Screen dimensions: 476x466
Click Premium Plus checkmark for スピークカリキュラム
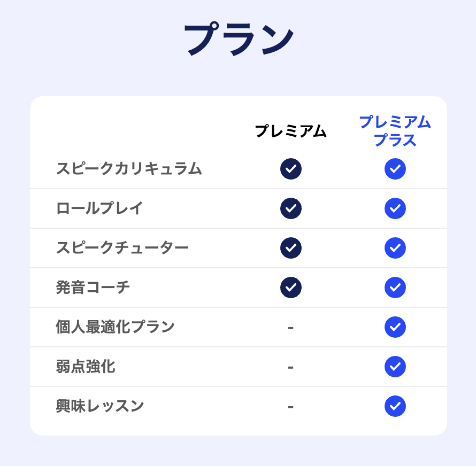pyautogui.click(x=395, y=169)
